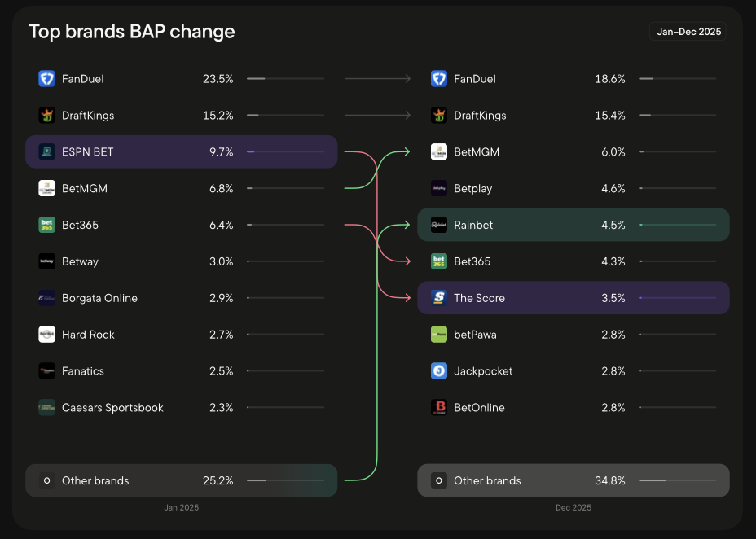The image size is (756, 539).
Task: Click The Score brand icon
Action: [x=439, y=298]
